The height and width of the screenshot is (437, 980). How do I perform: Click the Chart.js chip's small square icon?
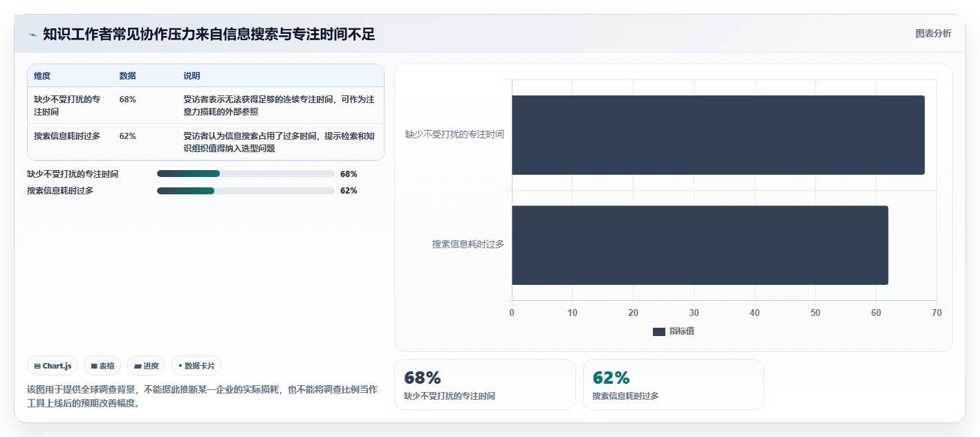pyautogui.click(x=37, y=366)
